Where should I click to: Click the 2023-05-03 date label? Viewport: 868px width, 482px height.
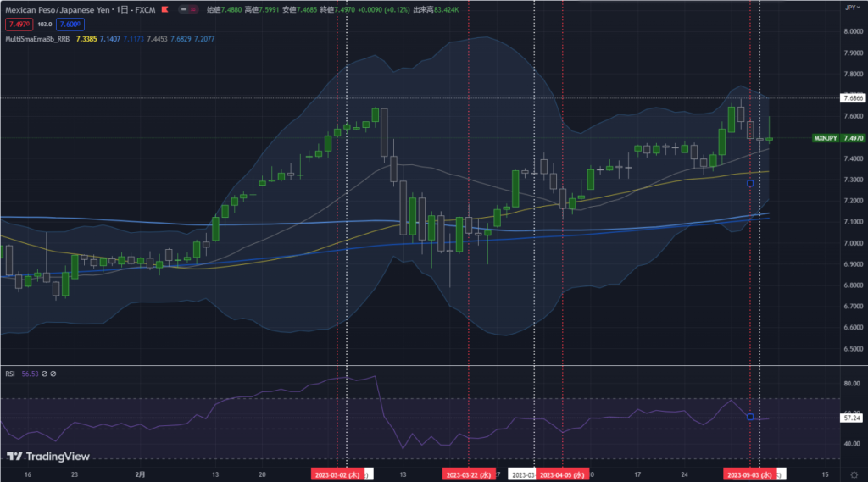[748, 475]
